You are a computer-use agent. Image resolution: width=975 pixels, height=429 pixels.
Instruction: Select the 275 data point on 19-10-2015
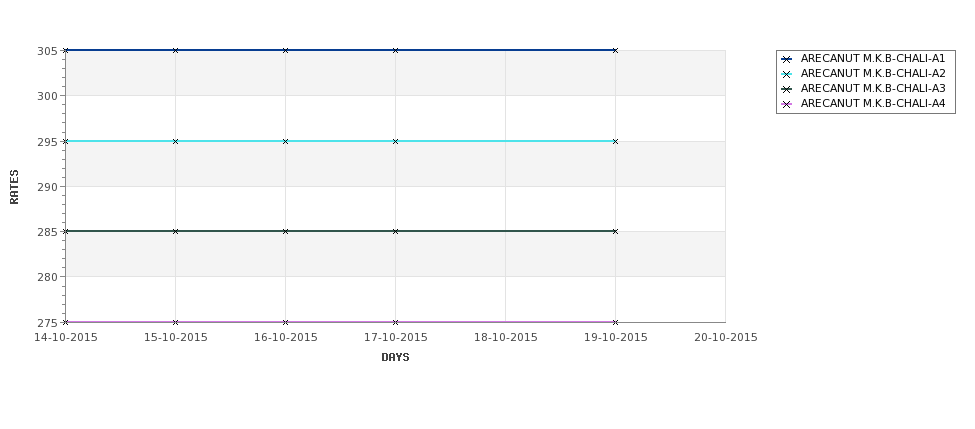click(615, 322)
